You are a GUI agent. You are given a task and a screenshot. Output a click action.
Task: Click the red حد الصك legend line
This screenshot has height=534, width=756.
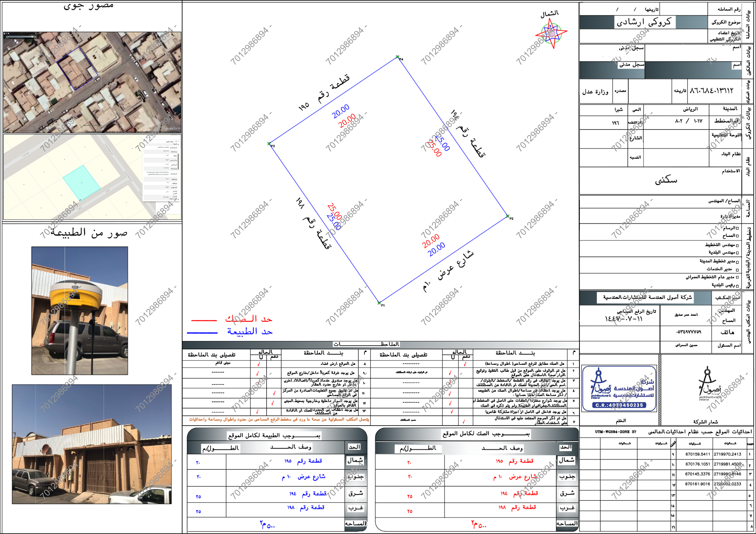204,320
